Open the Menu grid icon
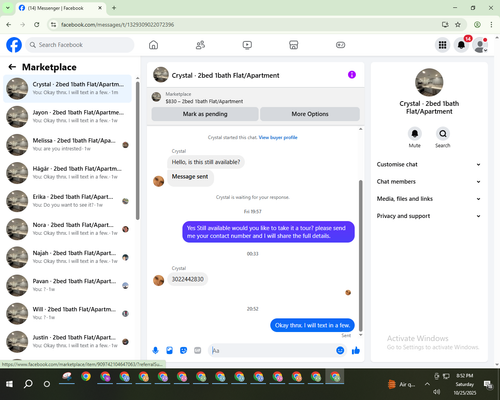 pyautogui.click(x=442, y=45)
